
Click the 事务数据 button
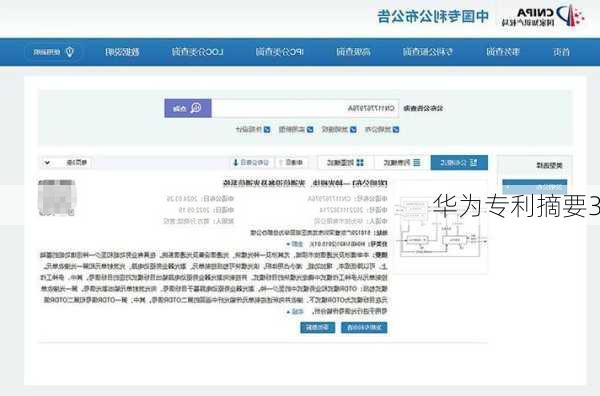click(x=318, y=328)
